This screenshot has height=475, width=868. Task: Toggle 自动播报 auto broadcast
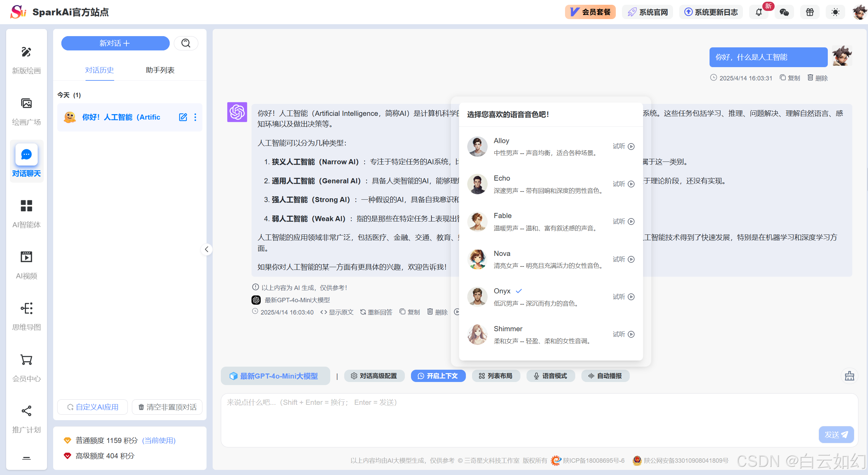[605, 376]
